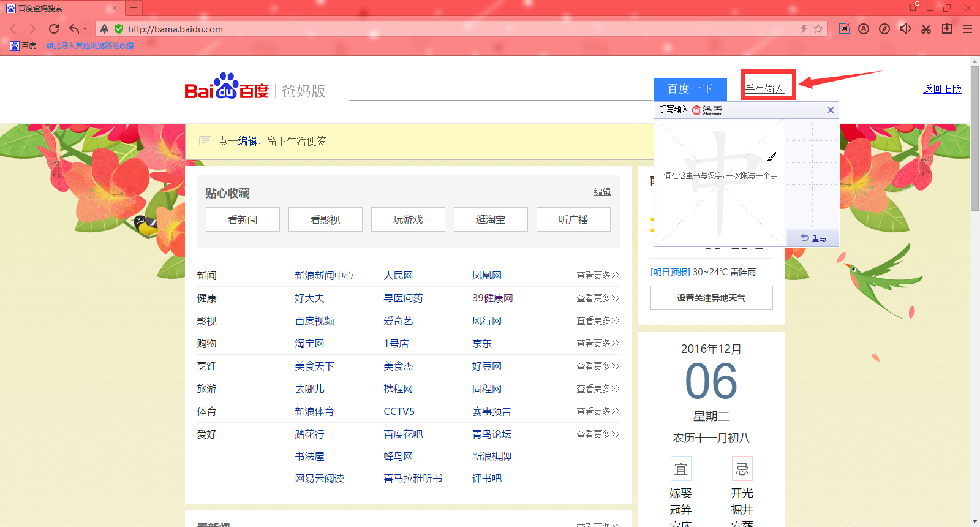Open the translate extension icon in toolbar
The height and width of the screenshot is (527, 980).
point(844,29)
